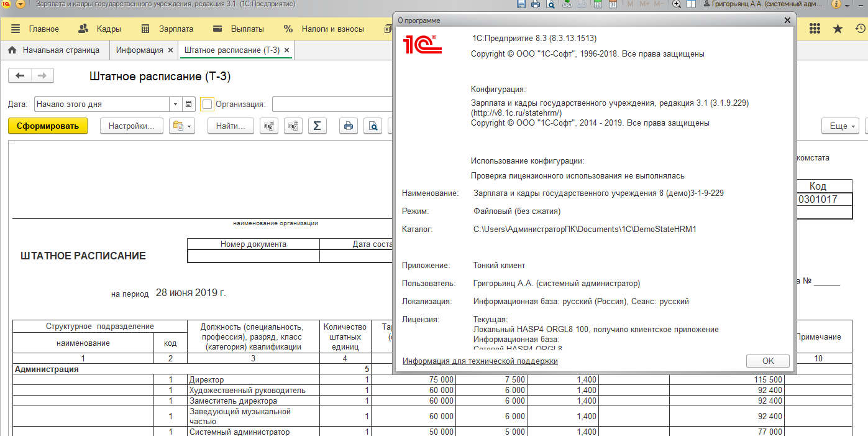Click the orange info icon in title bar
Image resolution: width=868 pixels, height=436 pixels.
pos(836,4)
